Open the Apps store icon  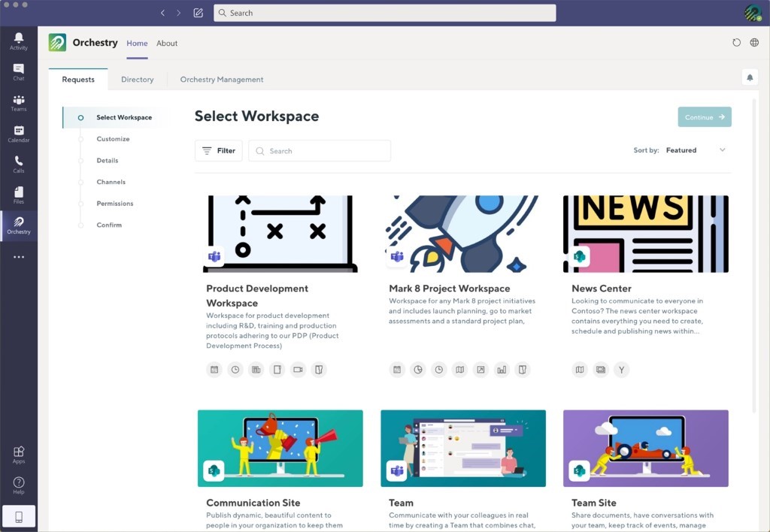19,455
